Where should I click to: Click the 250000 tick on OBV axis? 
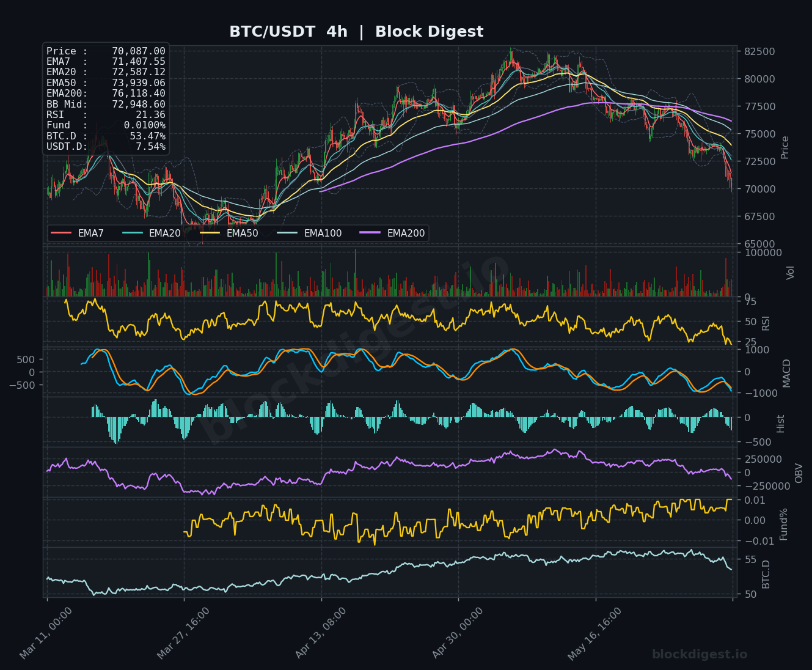point(763,459)
